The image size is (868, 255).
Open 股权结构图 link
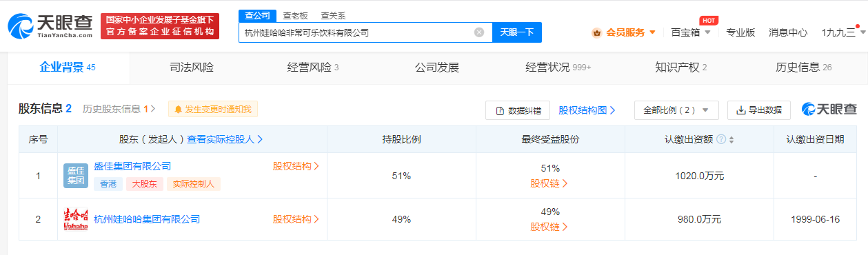587,110
